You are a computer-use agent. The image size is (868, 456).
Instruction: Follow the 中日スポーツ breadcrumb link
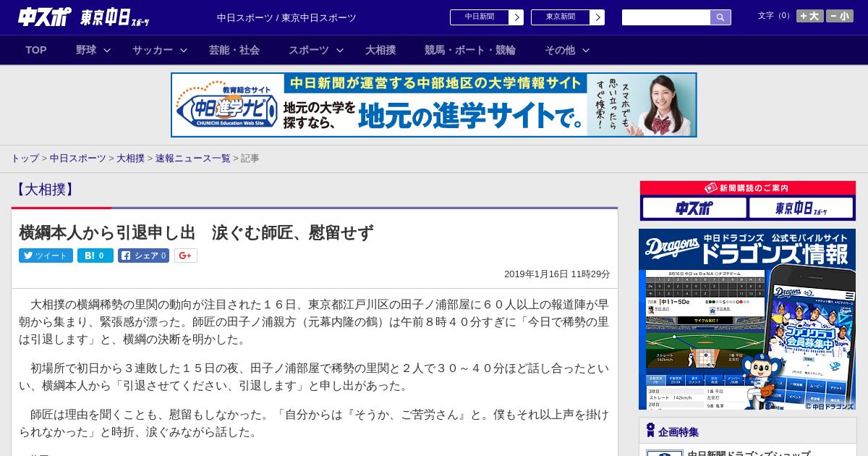click(x=78, y=158)
